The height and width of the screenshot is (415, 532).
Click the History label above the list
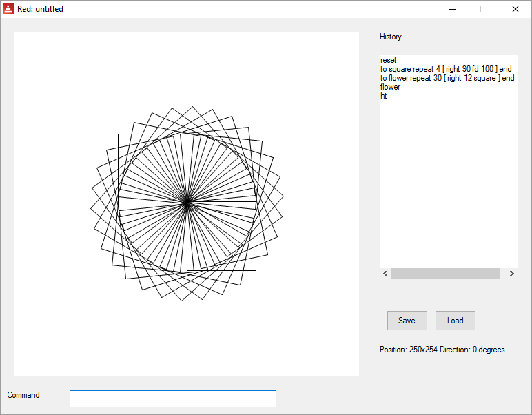click(390, 37)
